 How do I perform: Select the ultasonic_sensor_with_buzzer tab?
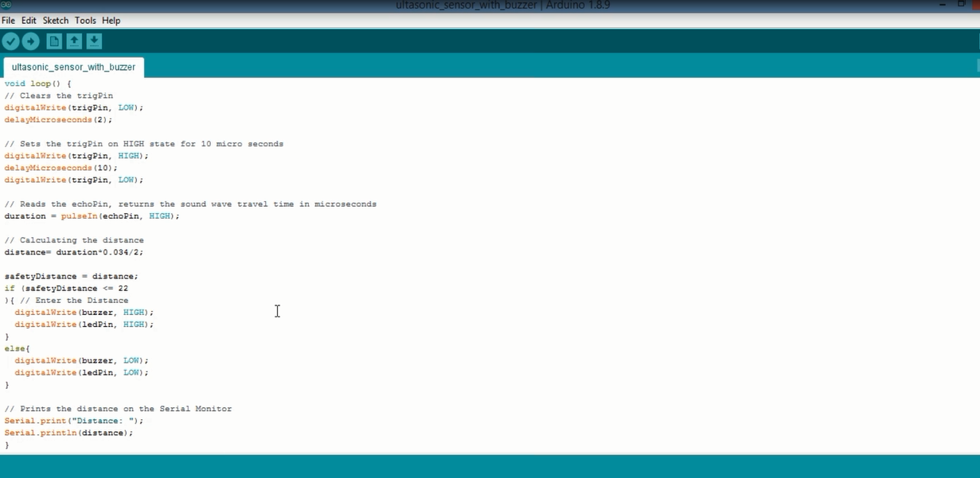[73, 68]
